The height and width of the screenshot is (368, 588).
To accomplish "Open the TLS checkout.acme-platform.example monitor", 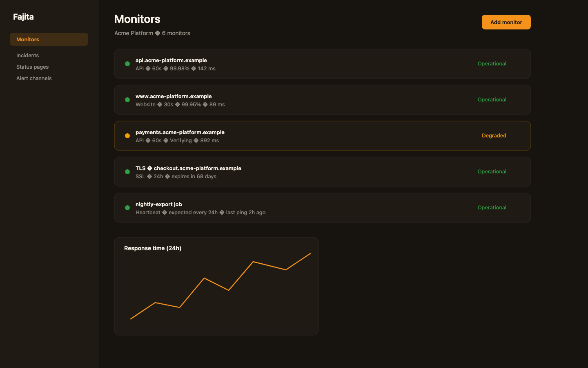I will [x=323, y=172].
